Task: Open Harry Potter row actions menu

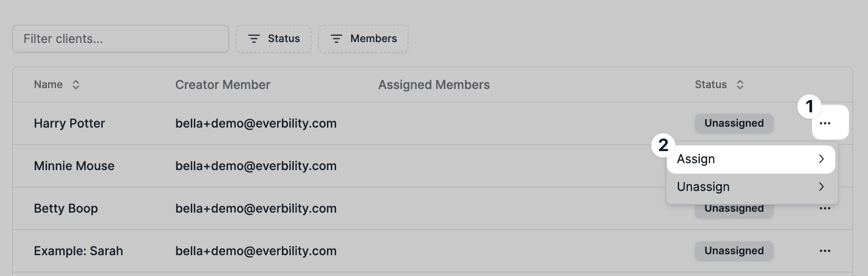Action: [825, 123]
